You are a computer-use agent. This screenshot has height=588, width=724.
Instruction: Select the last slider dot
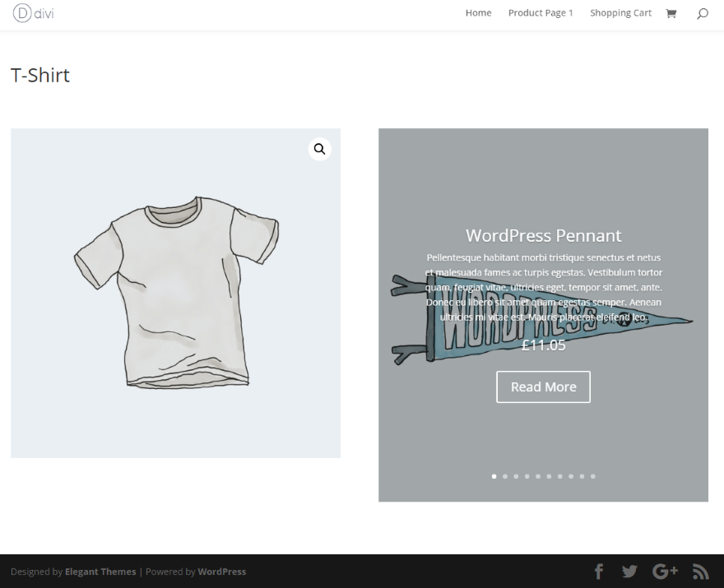(x=593, y=476)
